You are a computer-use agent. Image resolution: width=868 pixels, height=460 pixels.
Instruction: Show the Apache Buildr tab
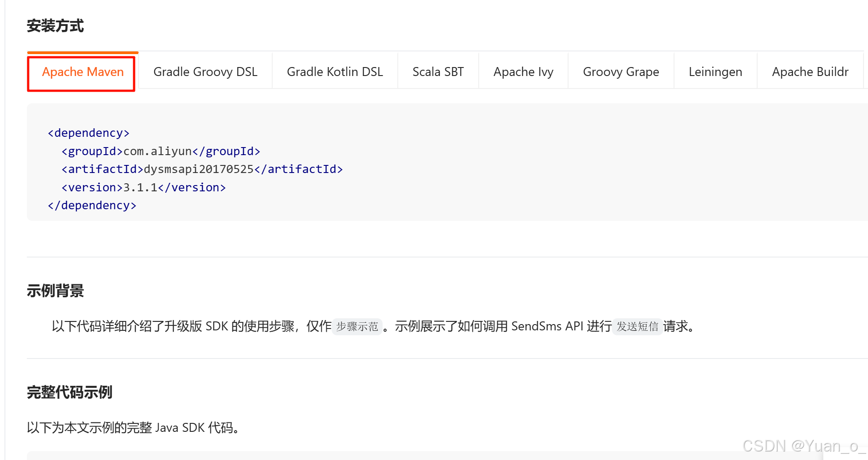810,72
